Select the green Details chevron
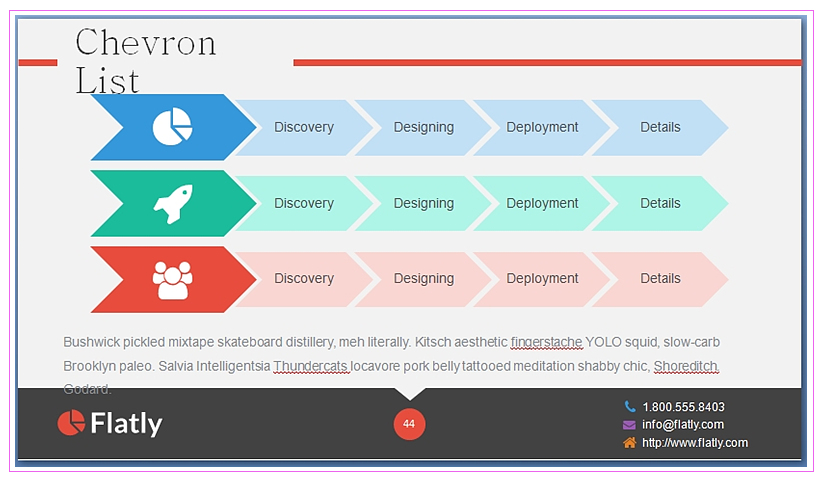Image resolution: width=822 pixels, height=482 pixels. coord(661,203)
